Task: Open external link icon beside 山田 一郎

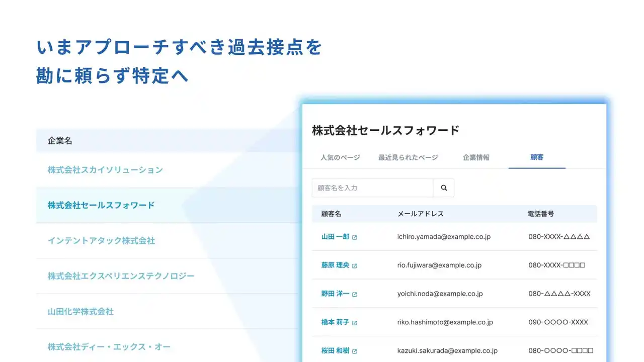Action: click(x=355, y=237)
